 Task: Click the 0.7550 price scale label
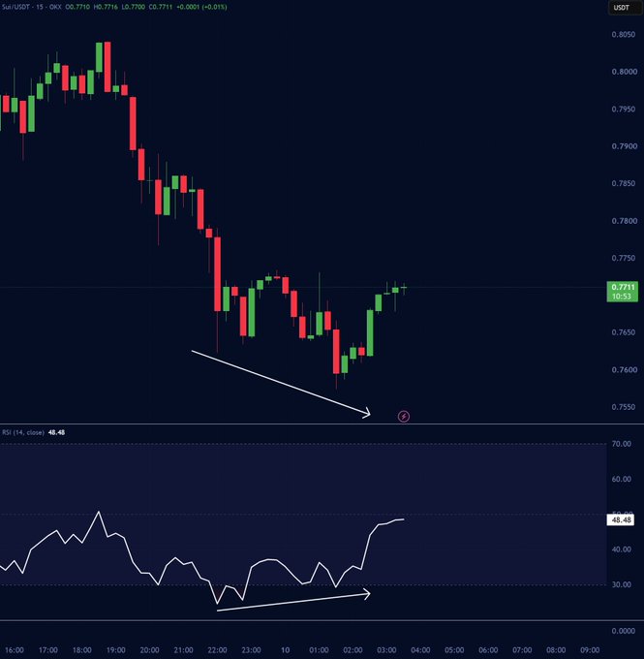point(624,407)
